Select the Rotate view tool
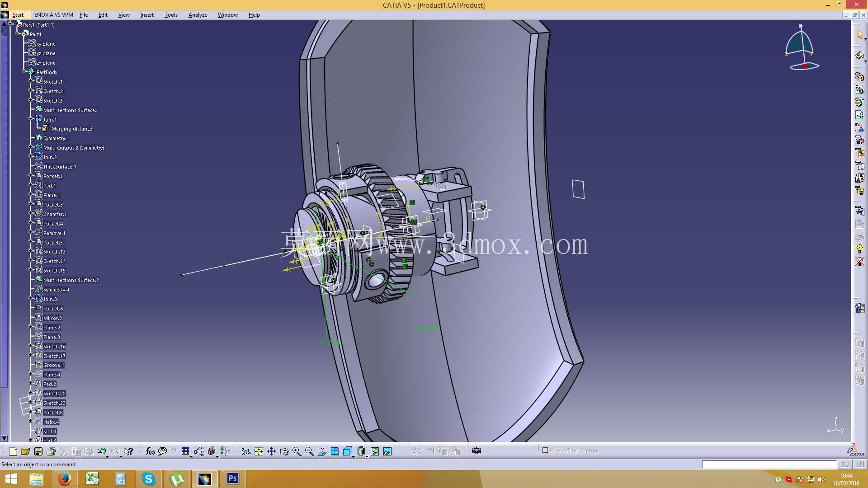This screenshot has height=488, width=868. point(284,451)
